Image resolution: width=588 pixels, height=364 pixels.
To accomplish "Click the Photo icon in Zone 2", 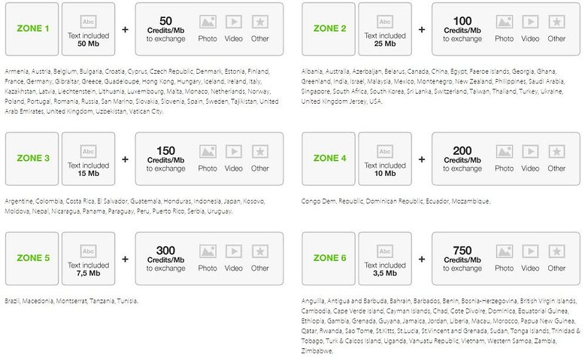I will coord(505,22).
